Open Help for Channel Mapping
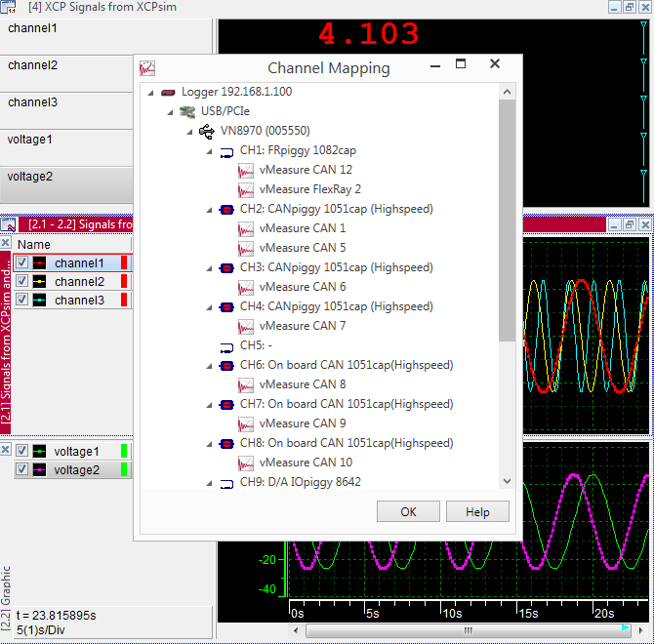 coord(477,511)
